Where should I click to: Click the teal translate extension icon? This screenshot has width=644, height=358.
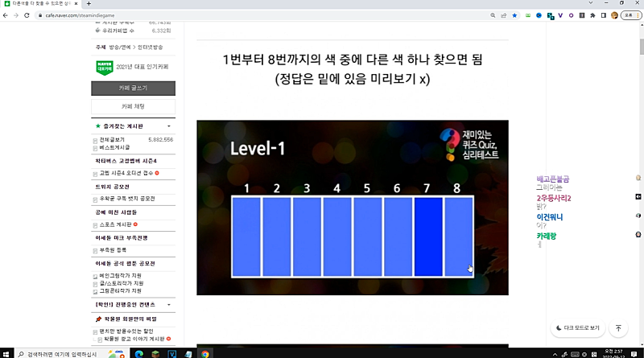[x=551, y=15]
